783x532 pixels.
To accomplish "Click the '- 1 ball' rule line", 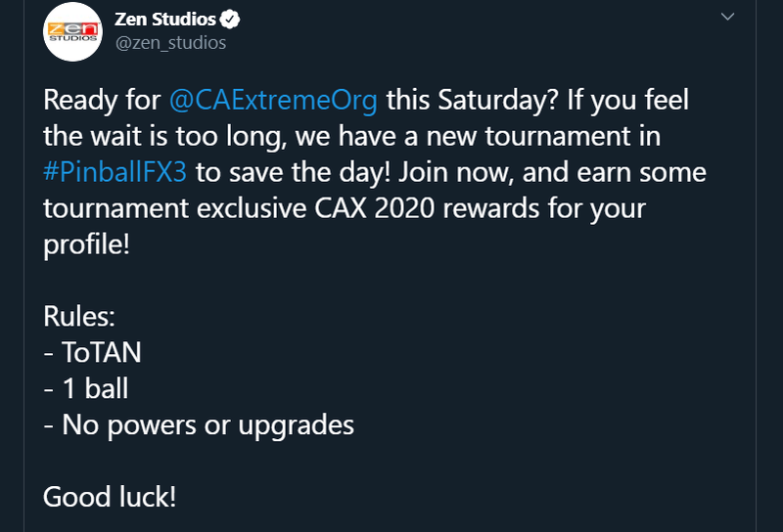I will tap(86, 388).
